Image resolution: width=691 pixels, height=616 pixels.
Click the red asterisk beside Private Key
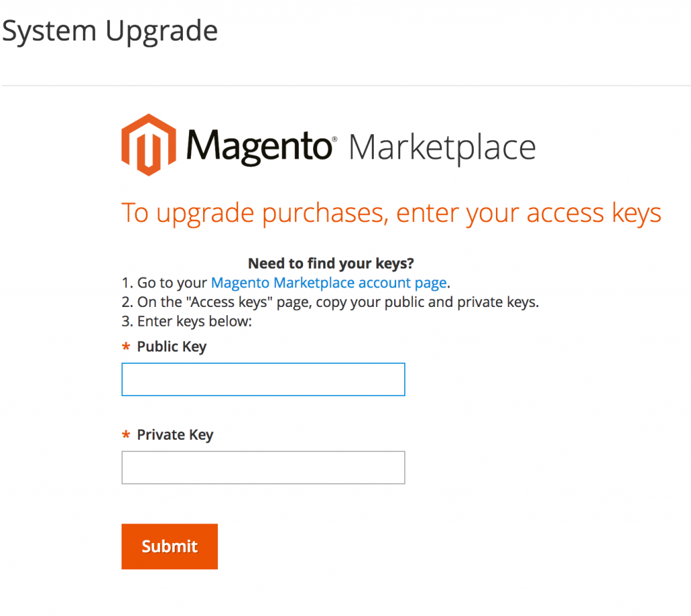tap(126, 435)
